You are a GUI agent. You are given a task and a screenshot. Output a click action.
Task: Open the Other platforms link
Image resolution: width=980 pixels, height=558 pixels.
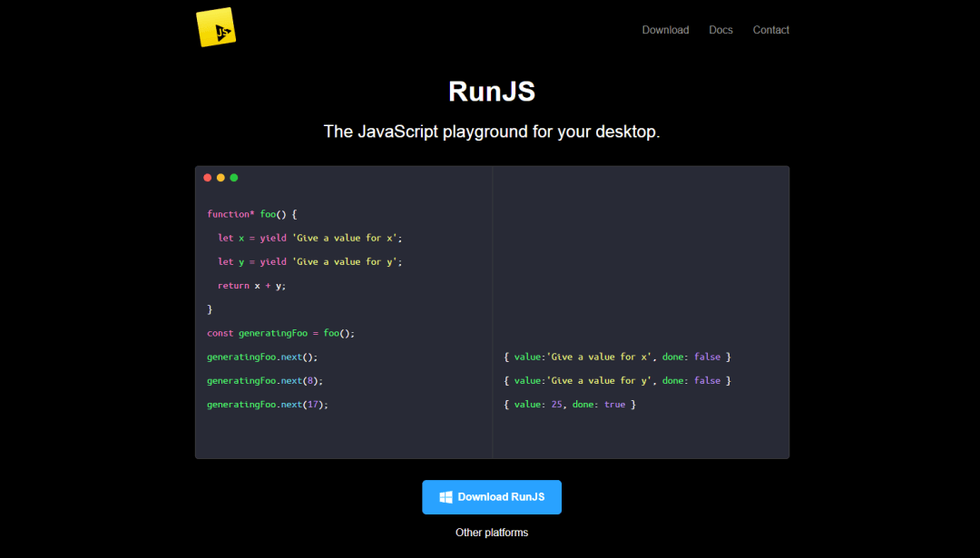coord(492,533)
